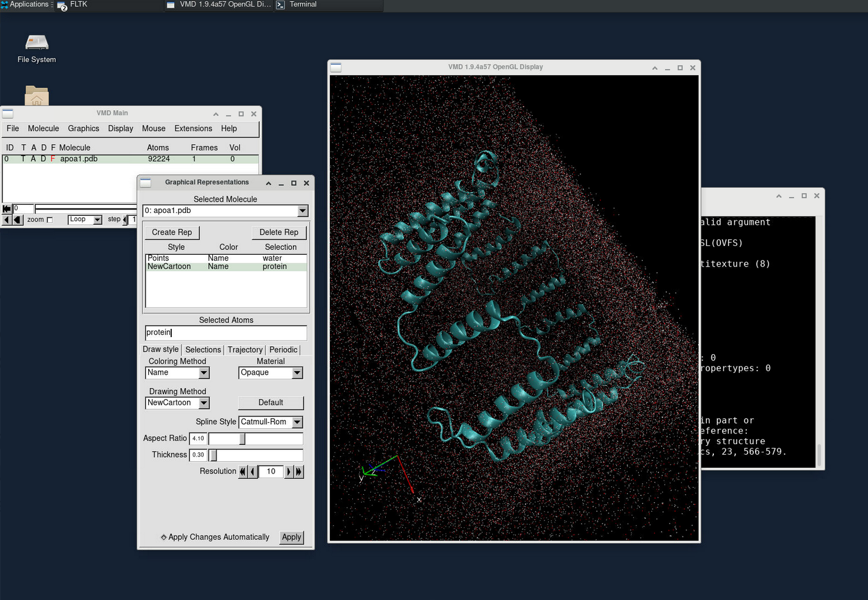Decrease Resolution by a large step
This screenshot has width=868, height=600.
pyautogui.click(x=243, y=472)
